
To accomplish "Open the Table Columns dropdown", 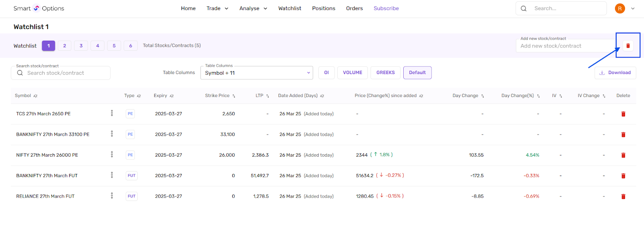I will 257,73.
